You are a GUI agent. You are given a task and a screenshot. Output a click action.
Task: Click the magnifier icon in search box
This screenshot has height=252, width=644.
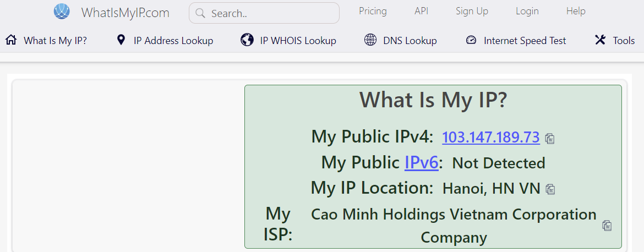(200, 13)
